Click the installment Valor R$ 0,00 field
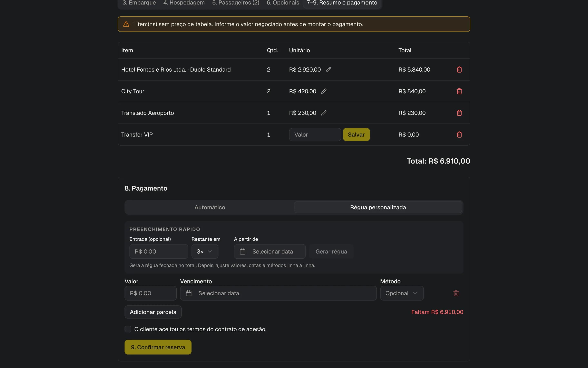Viewport: 588px width, 368px height. (150, 293)
